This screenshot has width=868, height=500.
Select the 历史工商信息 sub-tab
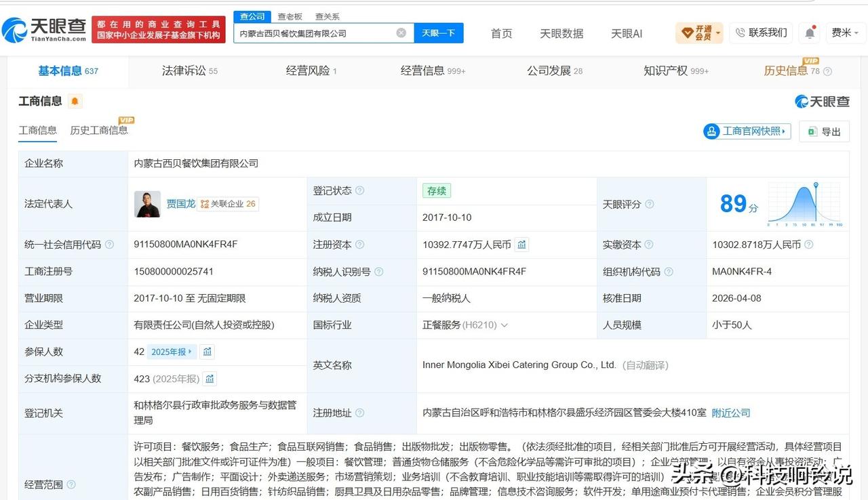pyautogui.click(x=99, y=130)
